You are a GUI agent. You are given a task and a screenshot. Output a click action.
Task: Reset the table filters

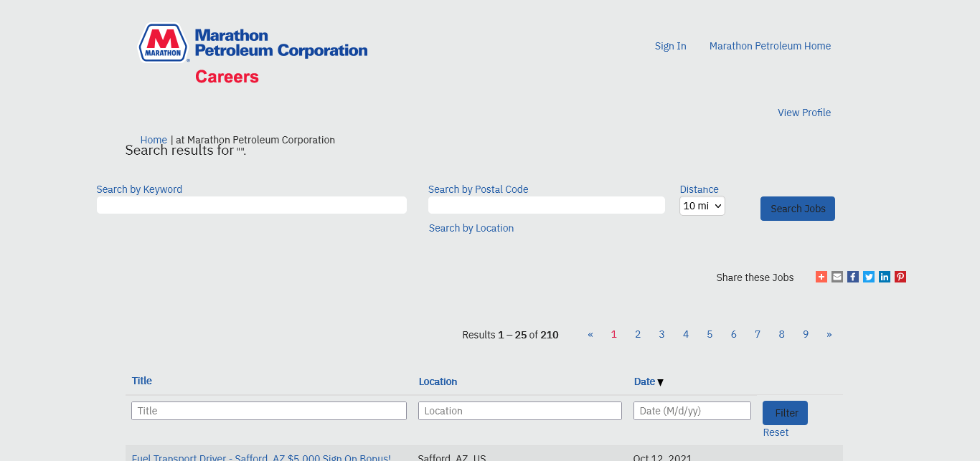click(776, 432)
